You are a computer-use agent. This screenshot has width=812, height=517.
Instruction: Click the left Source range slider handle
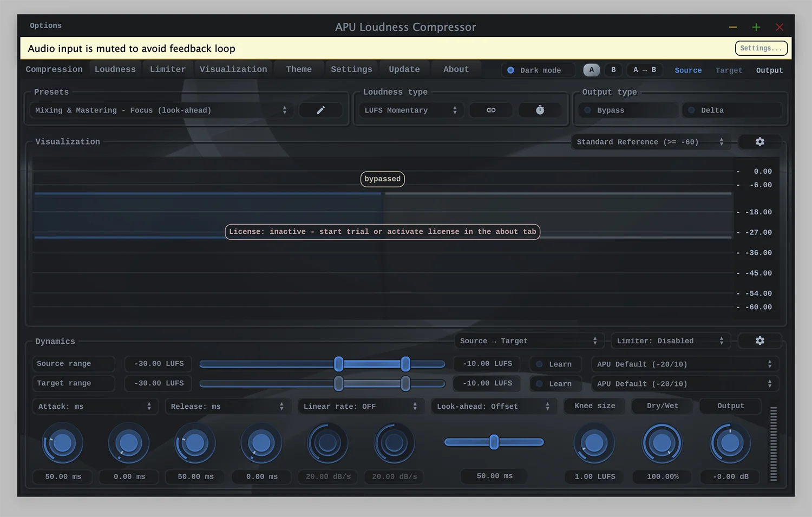point(339,364)
